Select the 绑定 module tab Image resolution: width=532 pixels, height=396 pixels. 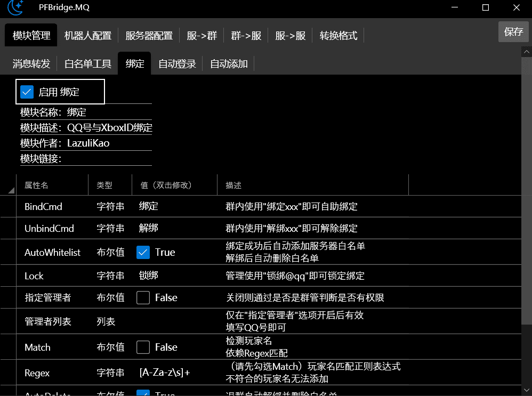point(135,63)
